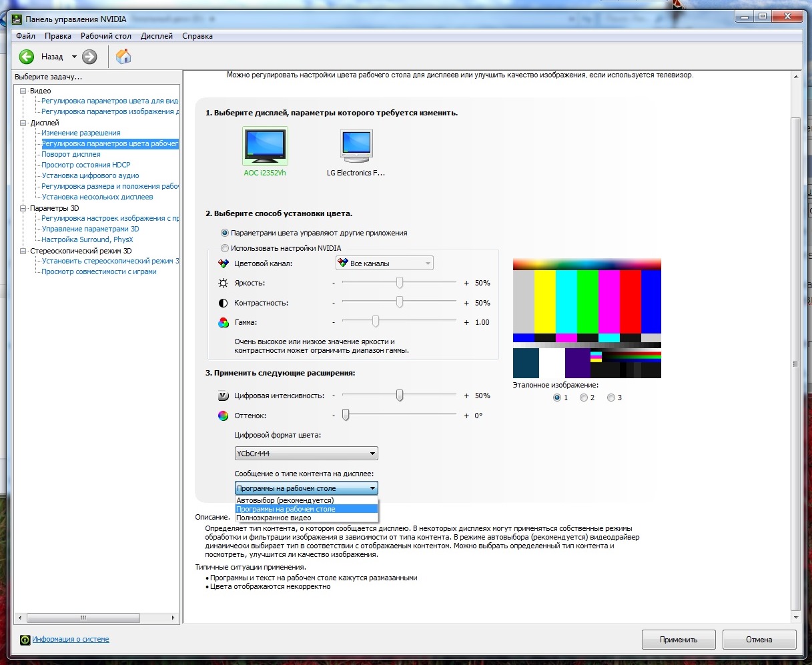Select Параметрами цвета управляют другие приложения
812x665 pixels.
[x=224, y=233]
